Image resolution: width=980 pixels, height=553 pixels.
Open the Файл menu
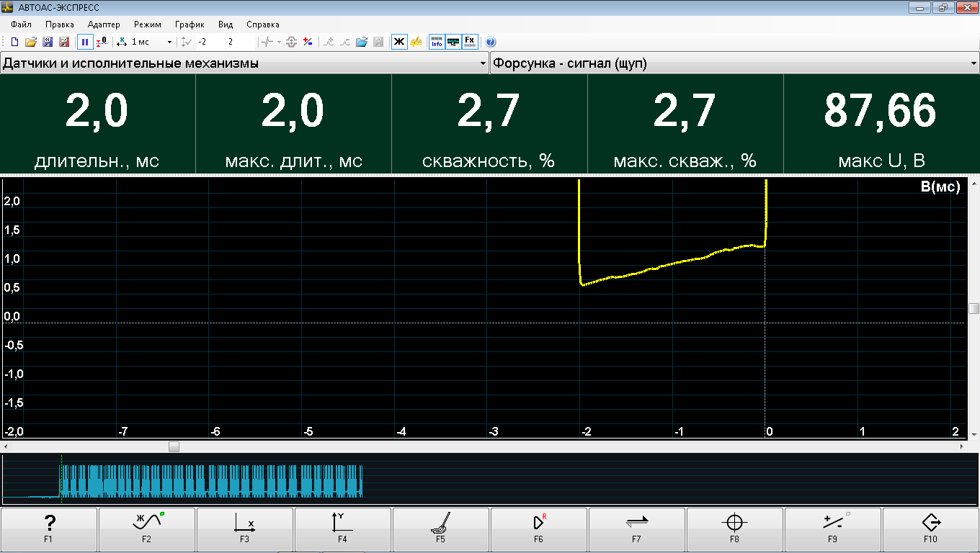click(x=22, y=24)
